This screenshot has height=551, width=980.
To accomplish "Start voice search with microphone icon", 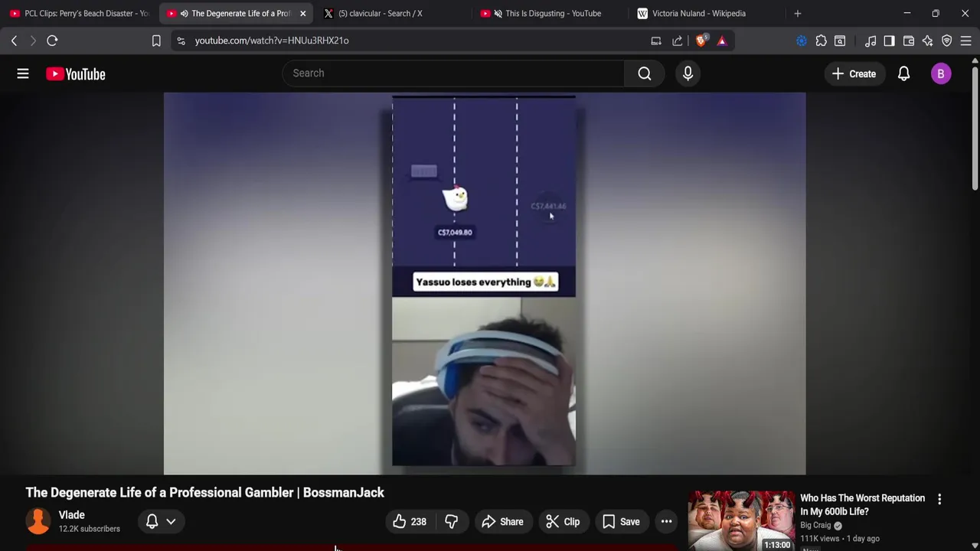I will [688, 73].
